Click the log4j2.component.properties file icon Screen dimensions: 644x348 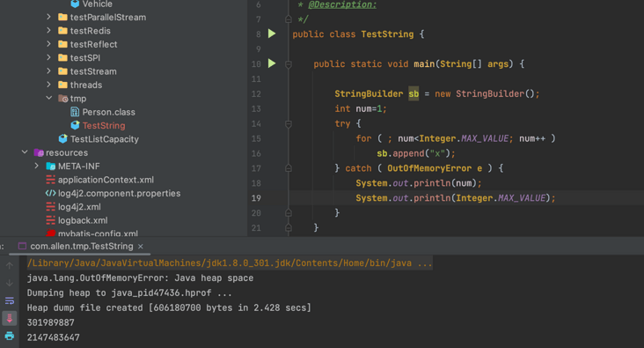tap(50, 193)
